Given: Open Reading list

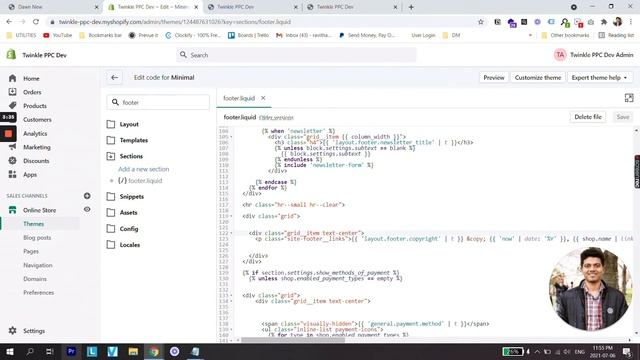Looking at the screenshot, I should pyautogui.click(x=616, y=36).
